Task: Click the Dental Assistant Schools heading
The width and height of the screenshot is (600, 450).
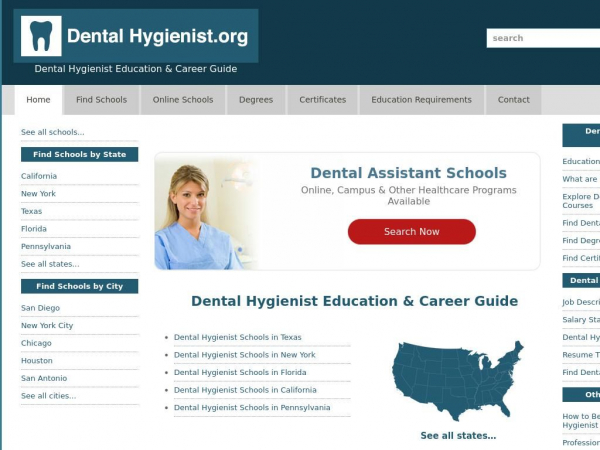Action: tap(408, 173)
